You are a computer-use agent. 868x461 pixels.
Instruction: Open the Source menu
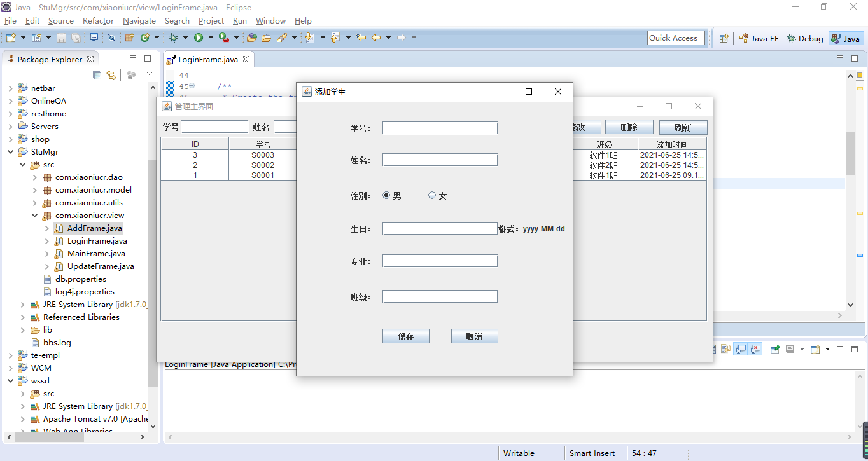tap(61, 20)
